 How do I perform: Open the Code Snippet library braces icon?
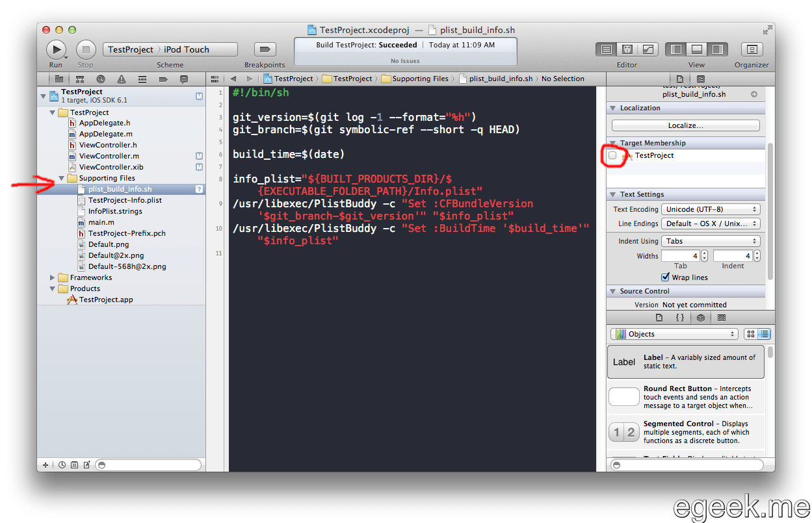pyautogui.click(x=679, y=317)
